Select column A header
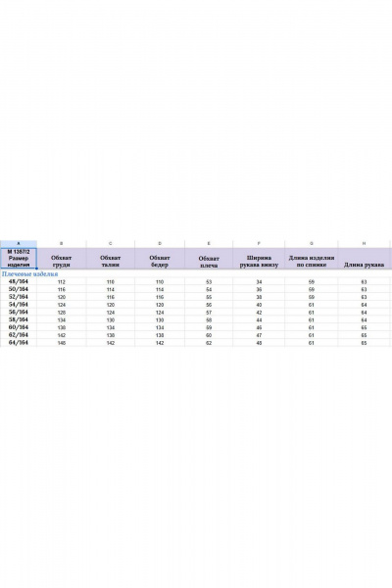The image size is (392, 588). 19,244
